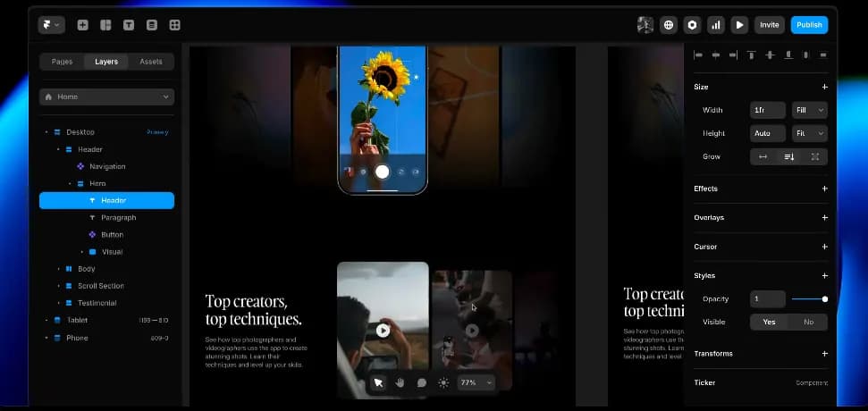Select the Navigation component layer
Screen dimensions: 868x411
click(x=107, y=166)
